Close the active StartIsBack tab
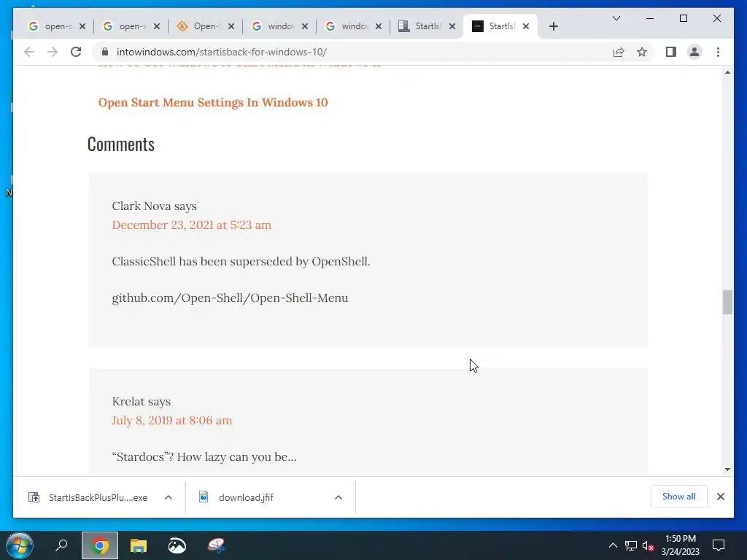 [526, 26]
